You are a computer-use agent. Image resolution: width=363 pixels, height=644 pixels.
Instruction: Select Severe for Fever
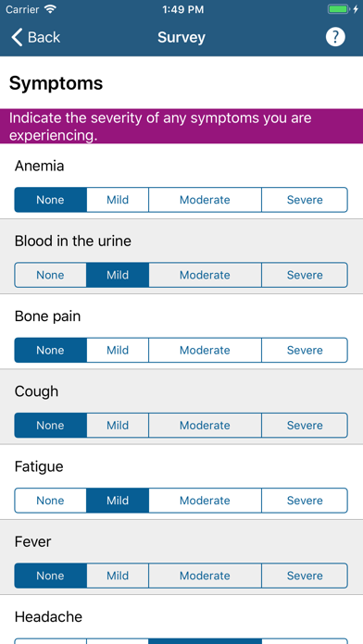pos(305,576)
